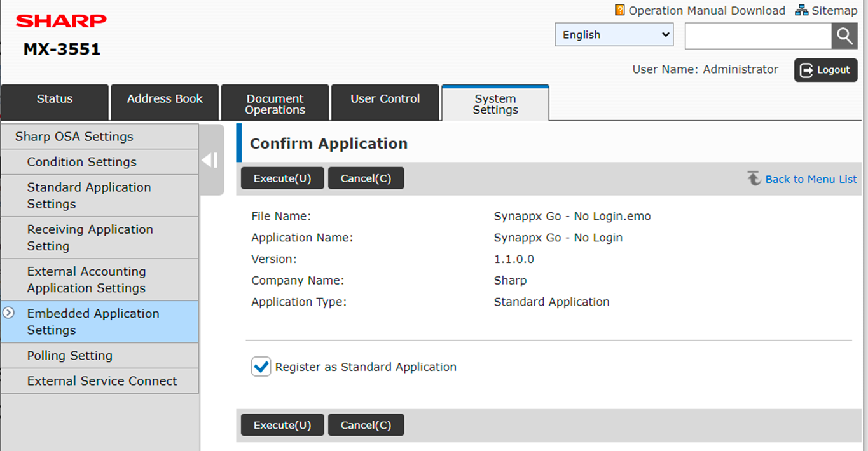Select the User Control tab
Screen dimensions: 868x451
(385, 102)
